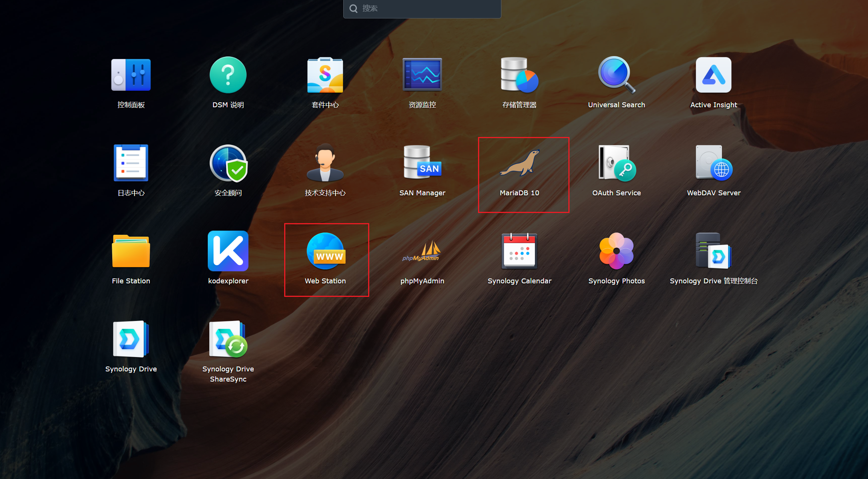Launch 安全顾问 security advisor
The image size is (868, 479).
pyautogui.click(x=228, y=163)
